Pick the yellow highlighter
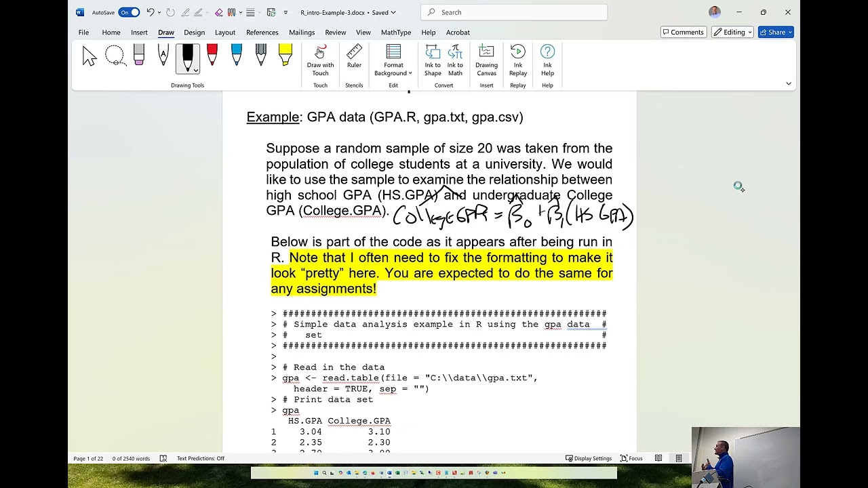Screen dimensions: 868x488 click(285, 56)
